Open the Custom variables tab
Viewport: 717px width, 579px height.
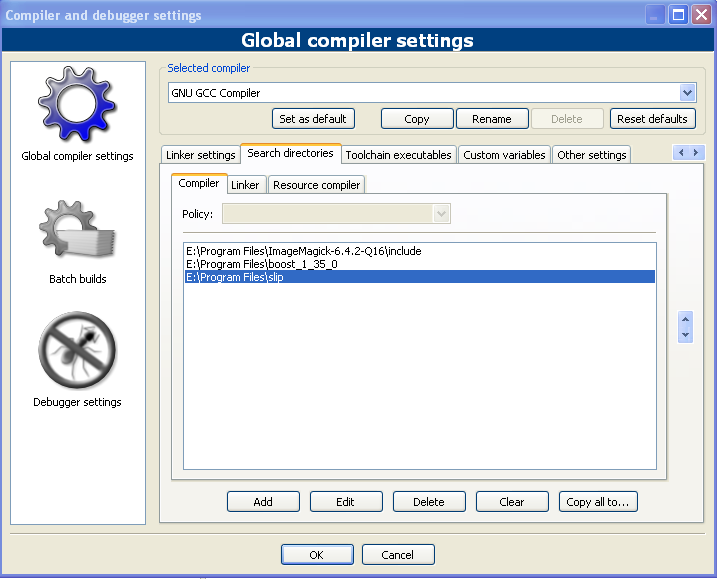(x=504, y=155)
